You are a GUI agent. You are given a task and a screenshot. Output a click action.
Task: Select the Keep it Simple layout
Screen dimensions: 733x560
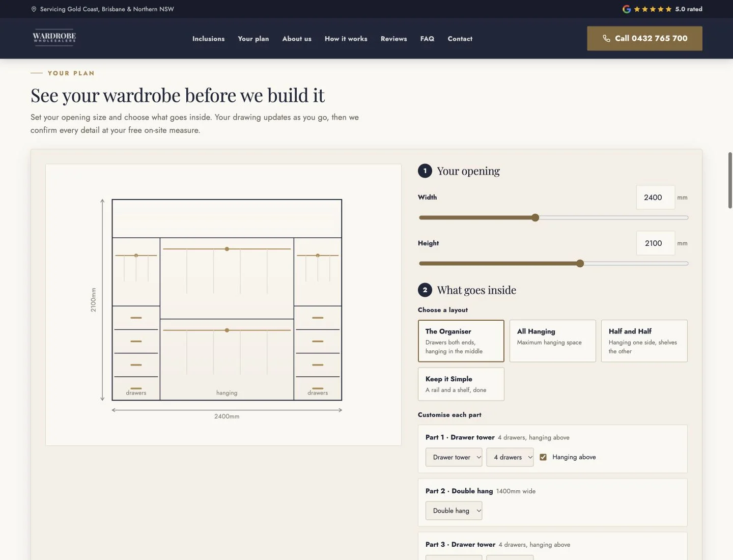tap(461, 384)
